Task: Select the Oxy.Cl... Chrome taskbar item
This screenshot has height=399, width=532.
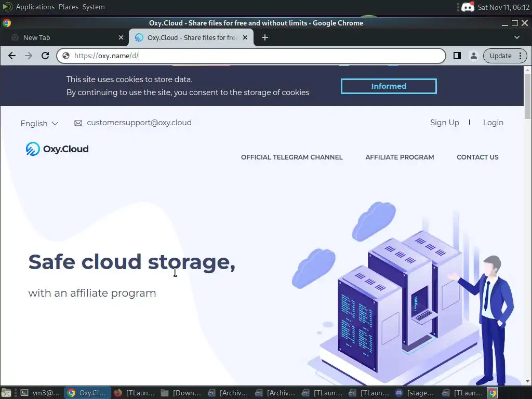Action: point(87,393)
